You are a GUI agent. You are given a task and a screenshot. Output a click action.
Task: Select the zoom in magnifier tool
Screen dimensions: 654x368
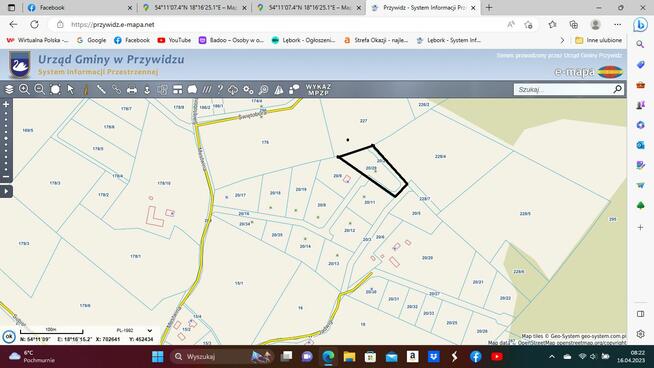click(x=24, y=89)
